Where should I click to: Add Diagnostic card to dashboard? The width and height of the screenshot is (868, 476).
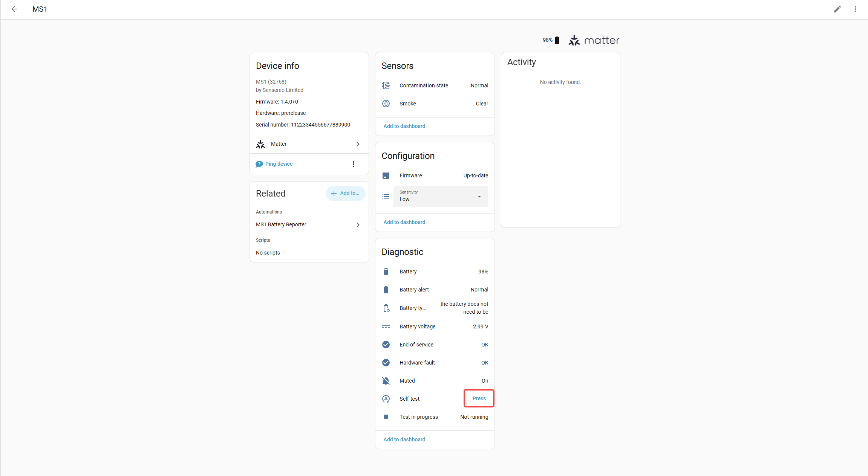click(x=404, y=439)
